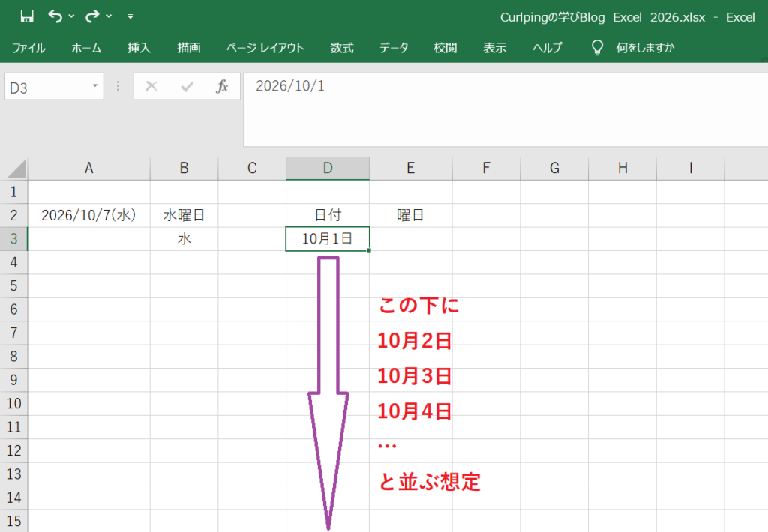Select row 5 header
Viewport: 768px width, 532px height.
(13, 285)
